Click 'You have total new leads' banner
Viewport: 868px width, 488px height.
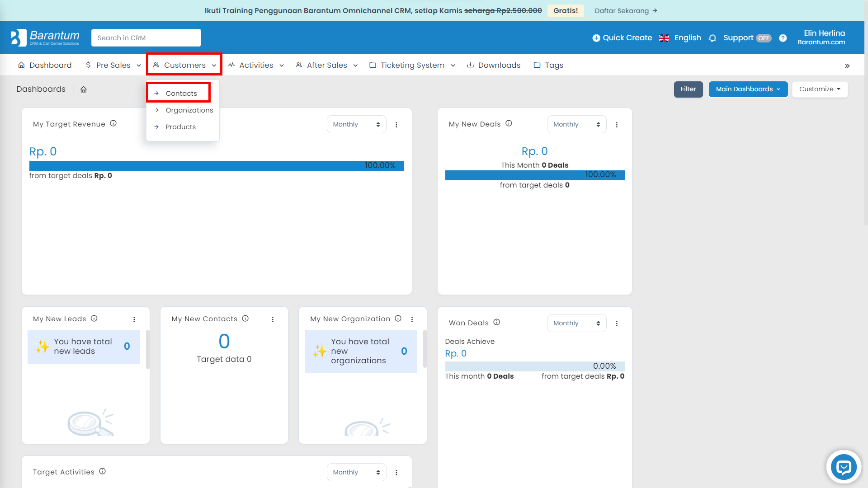click(x=84, y=347)
